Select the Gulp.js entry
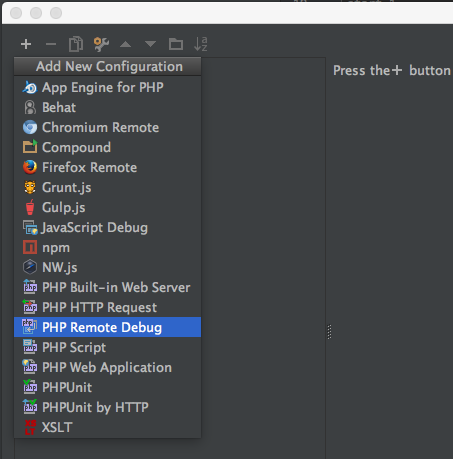Screen dimensions: 453x459 tap(107, 207)
